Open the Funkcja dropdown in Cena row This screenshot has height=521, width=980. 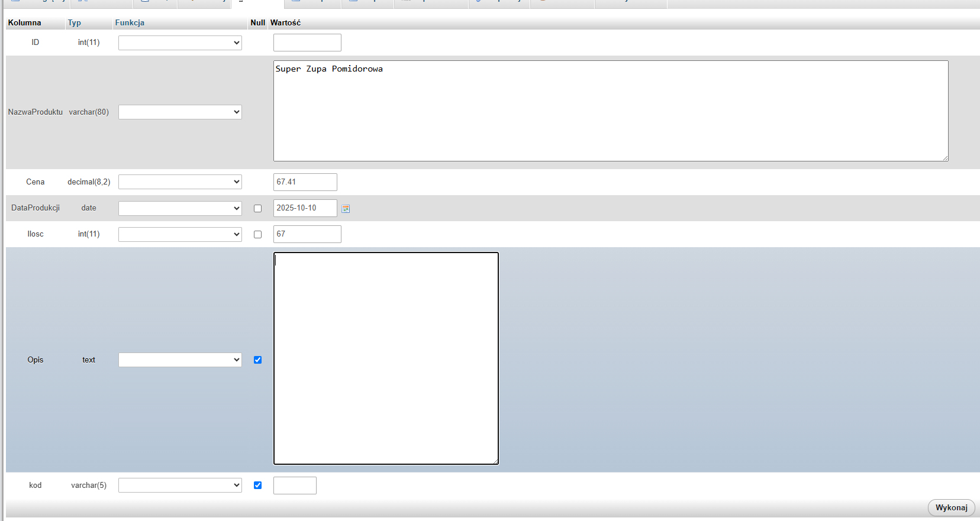click(180, 182)
